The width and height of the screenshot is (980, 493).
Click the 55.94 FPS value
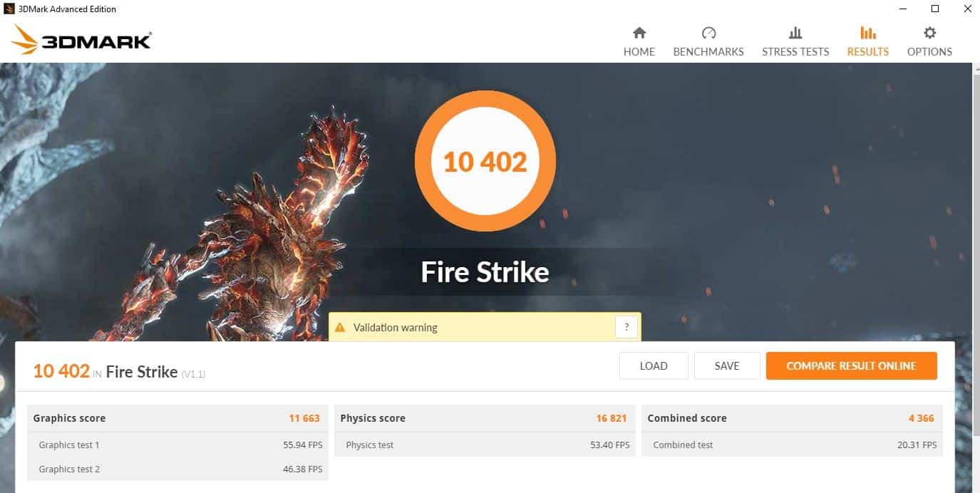pos(303,445)
